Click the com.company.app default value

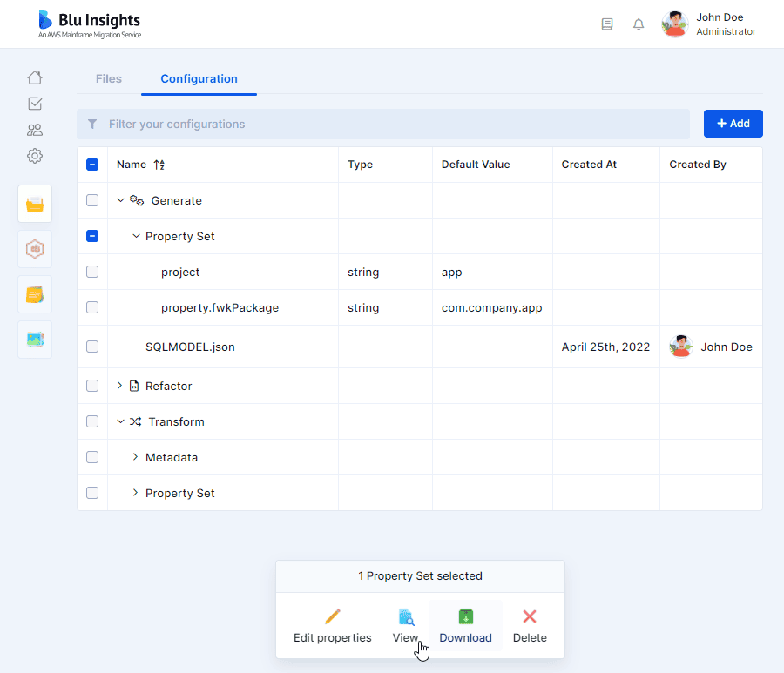[x=491, y=308]
